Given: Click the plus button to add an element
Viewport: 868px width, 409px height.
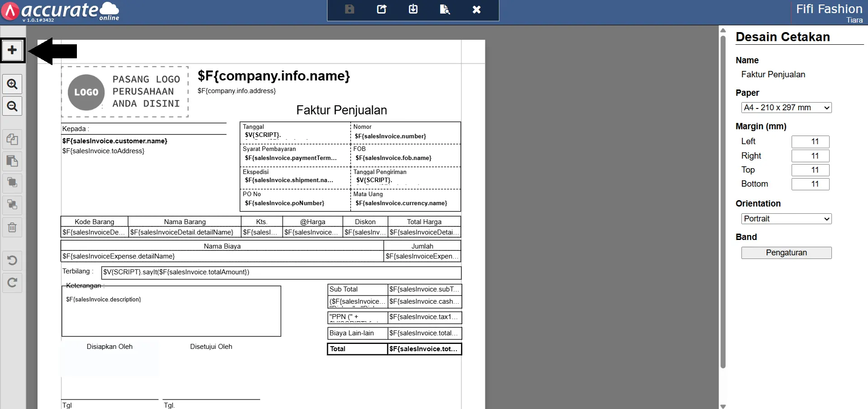Looking at the screenshot, I should pos(12,50).
